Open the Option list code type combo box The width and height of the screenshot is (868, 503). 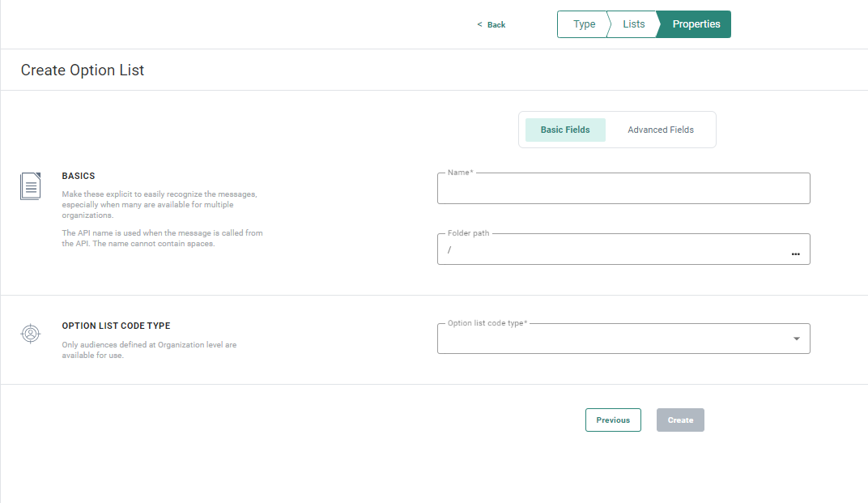pyautogui.click(x=615, y=339)
